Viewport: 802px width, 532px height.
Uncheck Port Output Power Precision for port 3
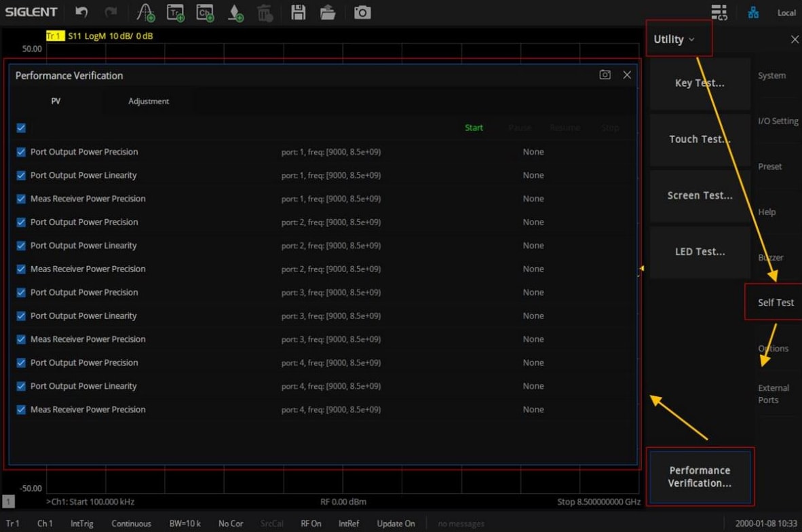click(21, 292)
